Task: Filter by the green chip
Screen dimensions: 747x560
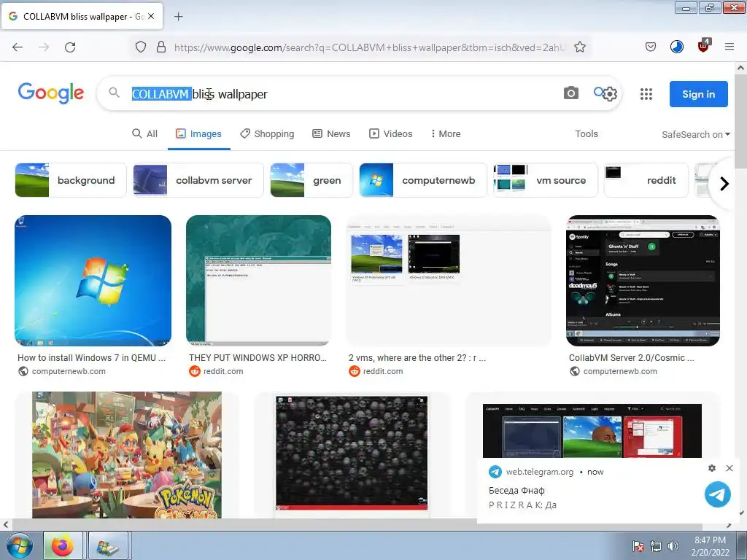Action: click(x=311, y=180)
